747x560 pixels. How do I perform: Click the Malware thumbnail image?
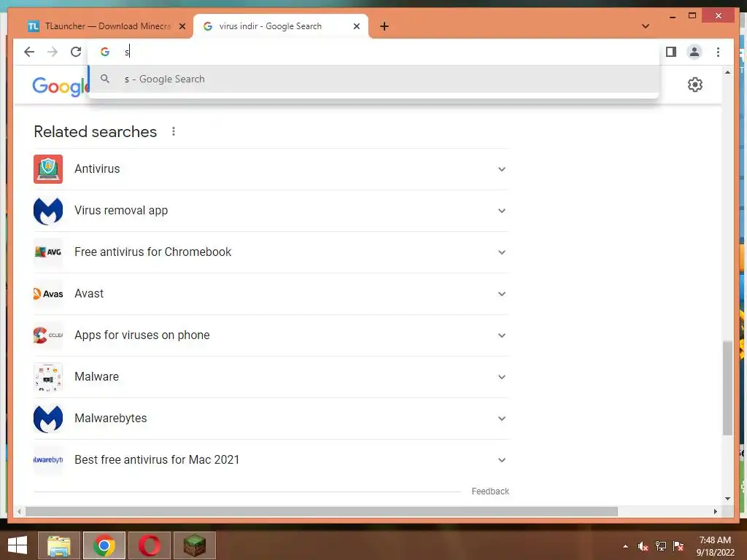tap(48, 377)
